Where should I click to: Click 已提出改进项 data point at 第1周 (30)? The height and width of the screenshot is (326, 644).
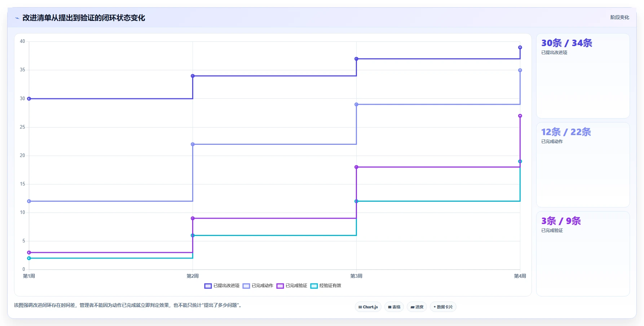coord(29,99)
